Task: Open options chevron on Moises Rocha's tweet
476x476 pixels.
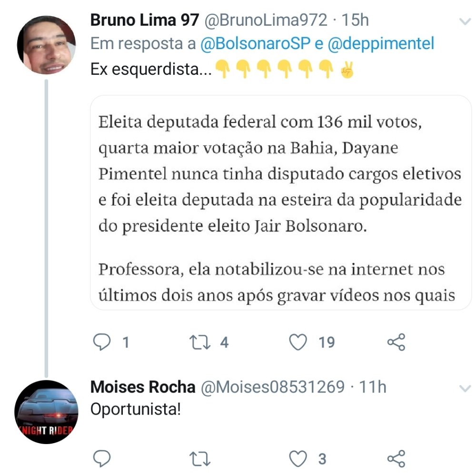Action: [x=464, y=388]
